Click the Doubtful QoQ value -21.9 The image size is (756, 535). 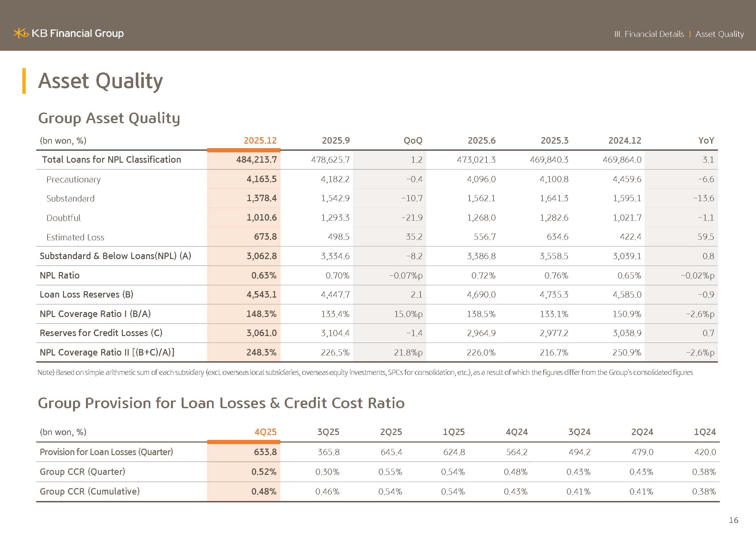tap(411, 218)
